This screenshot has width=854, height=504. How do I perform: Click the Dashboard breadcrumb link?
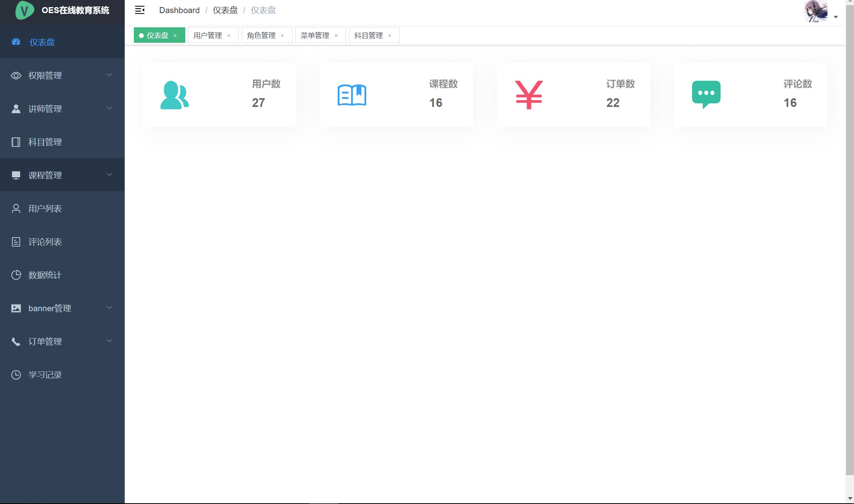coord(179,10)
